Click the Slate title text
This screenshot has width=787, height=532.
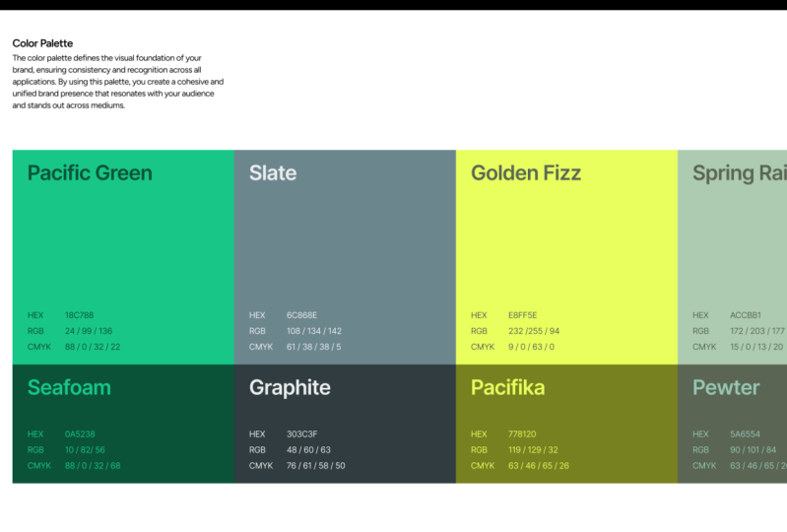pos(273,173)
